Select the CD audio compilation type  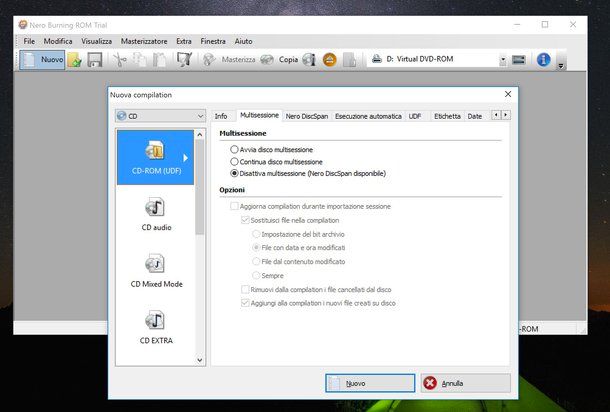156,214
